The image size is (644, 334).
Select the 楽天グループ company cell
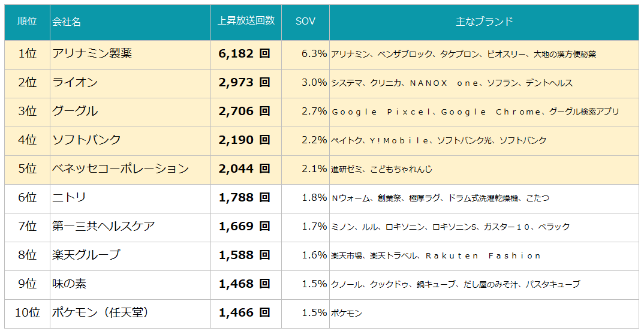[86, 255]
